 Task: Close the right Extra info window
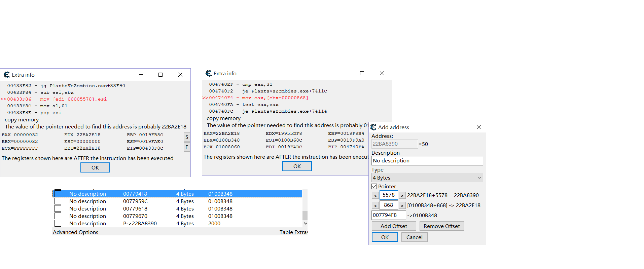[x=382, y=73]
